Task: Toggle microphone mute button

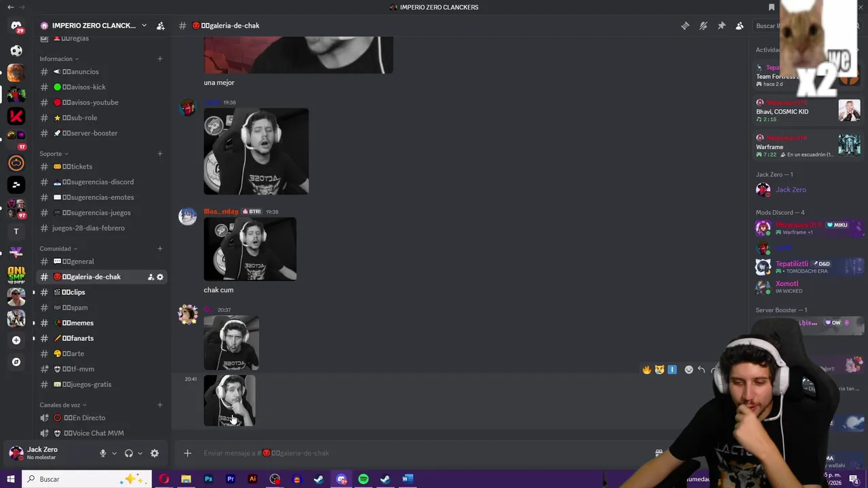Action: pyautogui.click(x=103, y=453)
